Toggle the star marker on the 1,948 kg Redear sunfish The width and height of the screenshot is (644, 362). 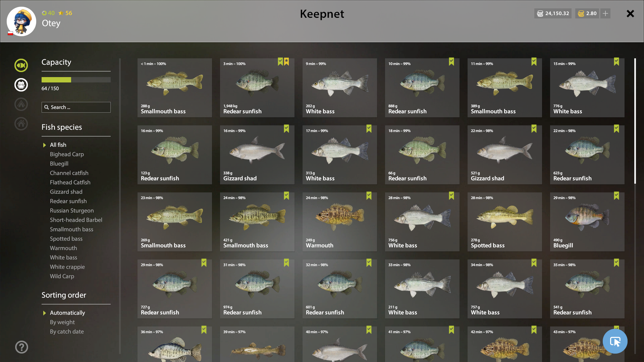[x=286, y=62]
